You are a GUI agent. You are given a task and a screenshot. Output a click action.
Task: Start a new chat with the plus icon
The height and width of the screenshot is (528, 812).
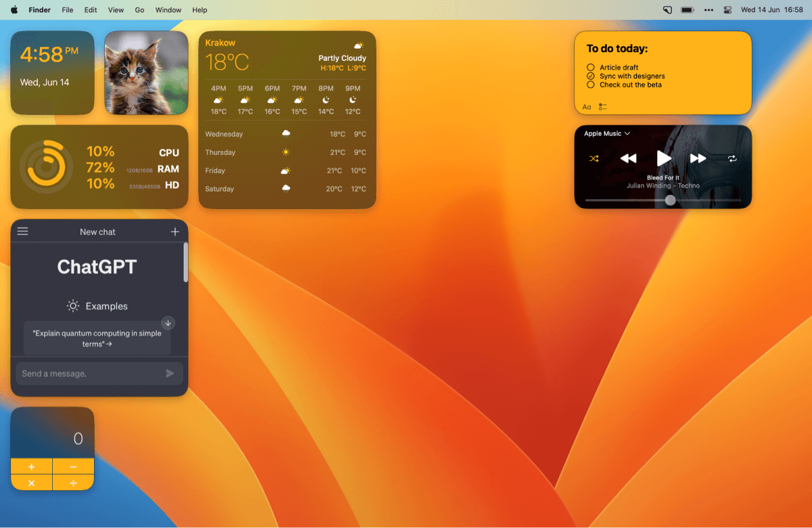(175, 232)
